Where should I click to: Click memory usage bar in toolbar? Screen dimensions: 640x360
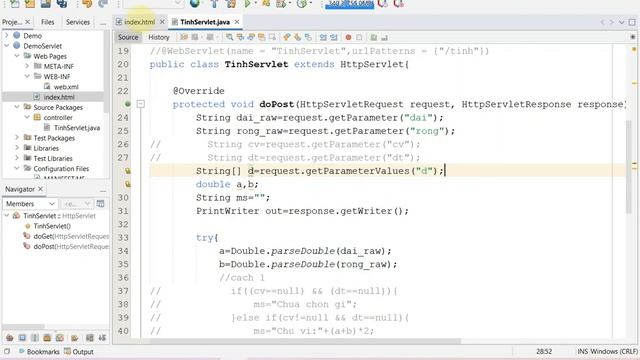[349, 4]
